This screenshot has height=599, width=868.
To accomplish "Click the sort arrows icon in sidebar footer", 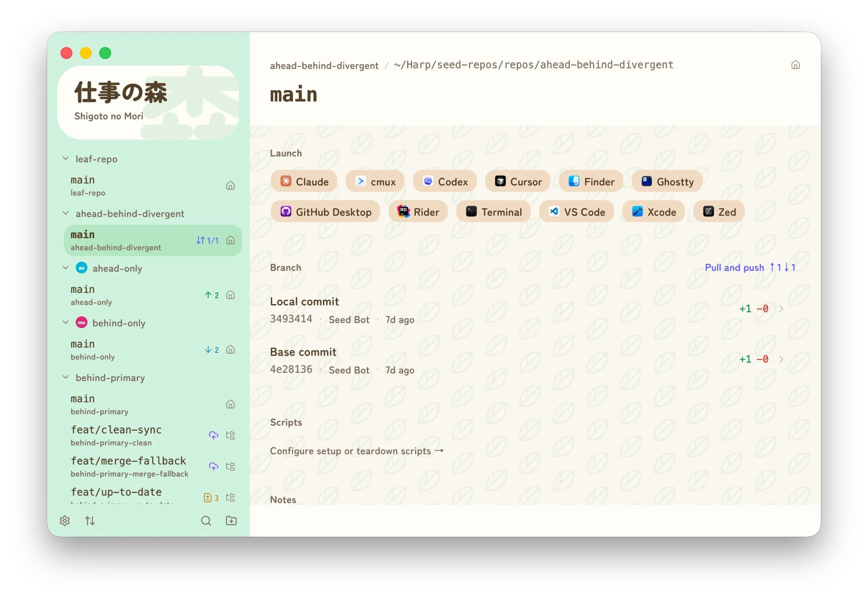I will [90, 521].
